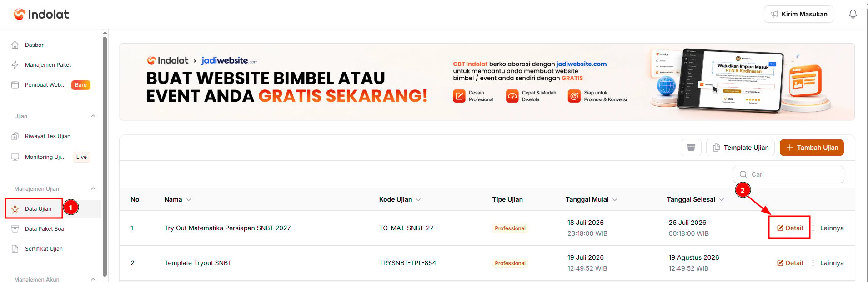
Task: Open Detail for Try Out Matematika
Action: click(x=790, y=228)
